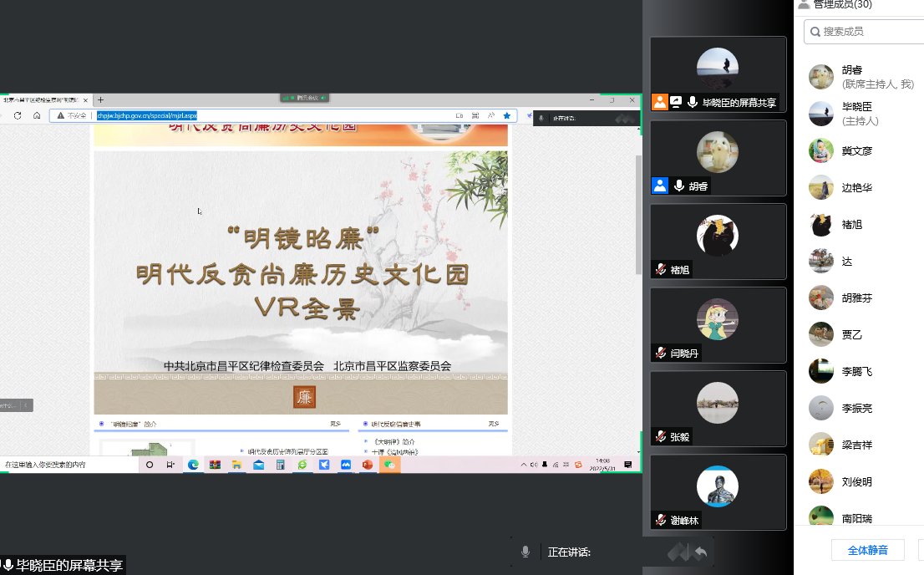Image resolution: width=924 pixels, height=575 pixels.
Task: Click the shared page vertical scrollbar
Action: point(638,216)
